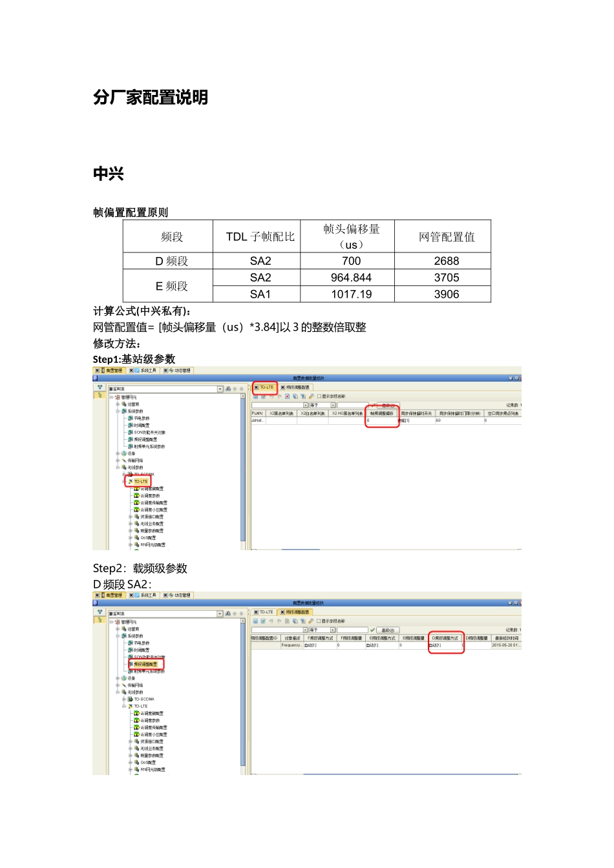Open 等于 operator dropdown in Step1 screenshot
Image resolution: width=614 pixels, height=868 pixels.
333,406
